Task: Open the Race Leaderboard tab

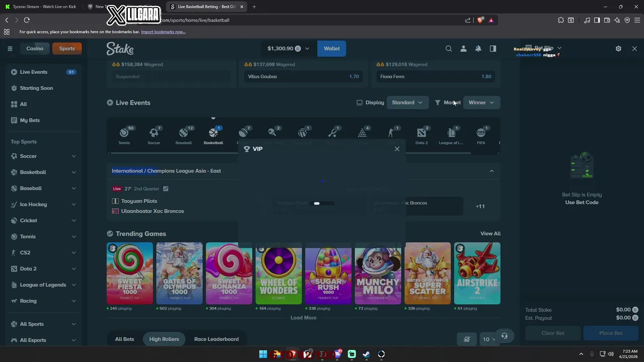Action: coord(216,339)
